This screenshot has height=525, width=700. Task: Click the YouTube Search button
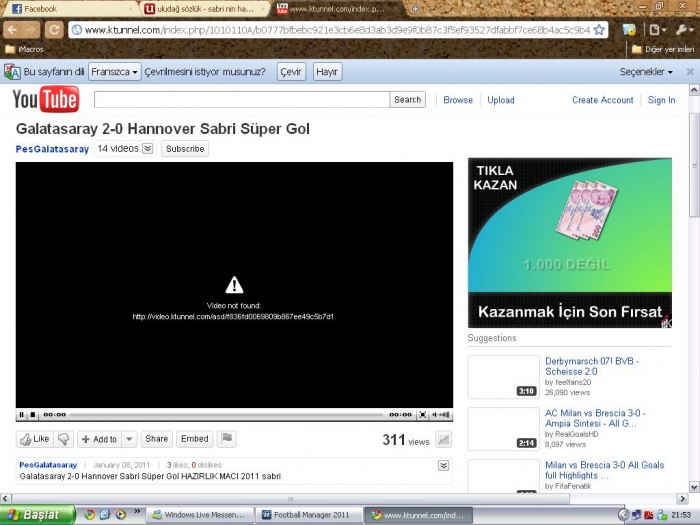coord(407,100)
